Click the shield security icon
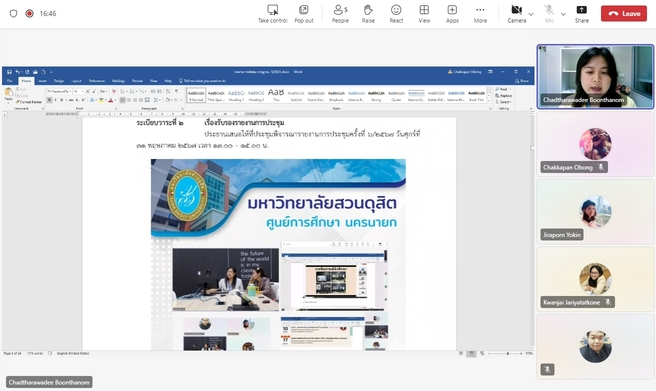 tap(13, 13)
